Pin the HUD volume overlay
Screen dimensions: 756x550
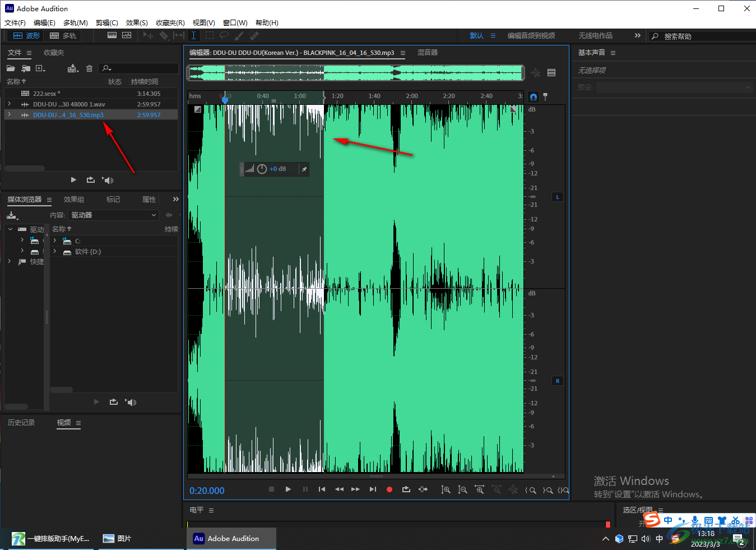(x=304, y=169)
